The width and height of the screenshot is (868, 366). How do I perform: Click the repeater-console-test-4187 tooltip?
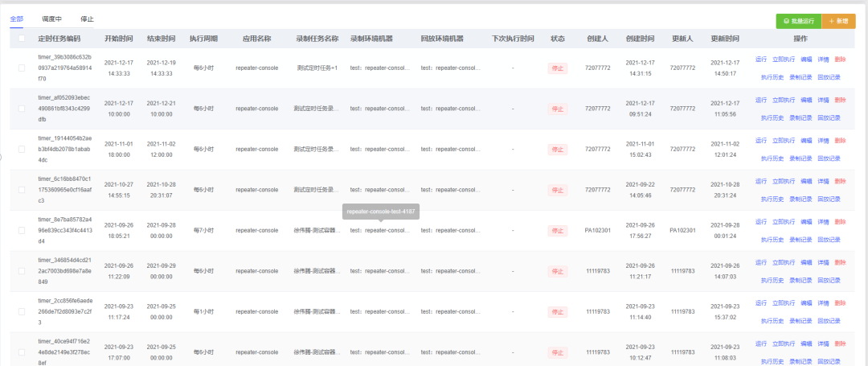click(381, 212)
